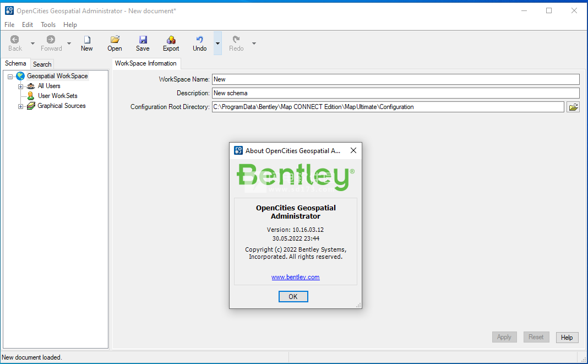Expand the All Users tree node

(x=20, y=86)
